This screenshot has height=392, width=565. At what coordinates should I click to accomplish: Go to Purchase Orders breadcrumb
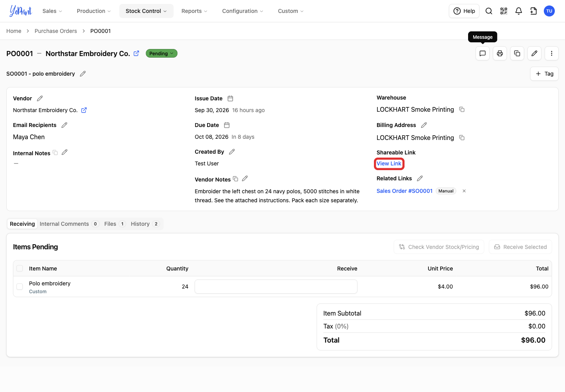(56, 31)
